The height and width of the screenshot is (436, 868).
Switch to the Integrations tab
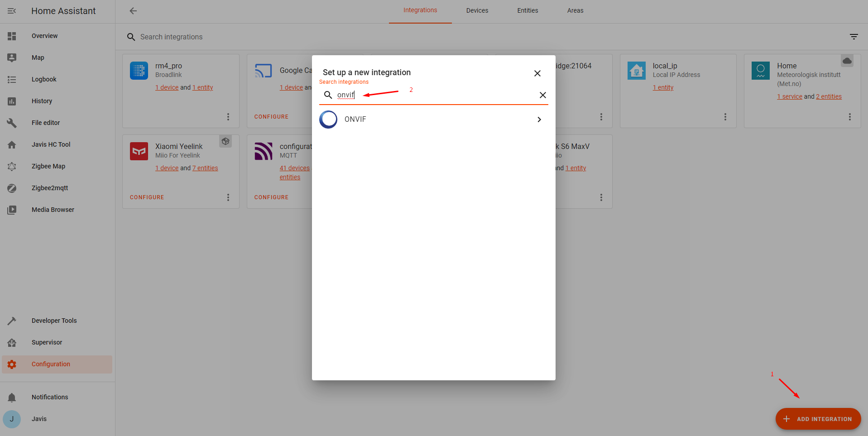pos(420,10)
